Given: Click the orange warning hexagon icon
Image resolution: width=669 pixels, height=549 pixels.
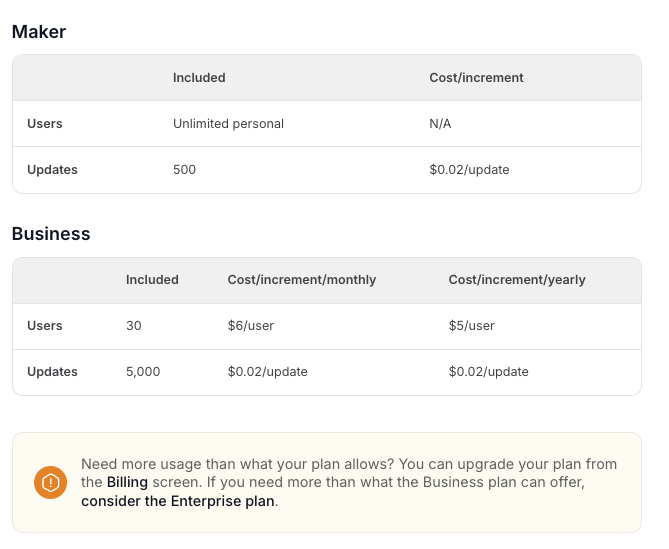Looking at the screenshot, I should click(x=50, y=482).
